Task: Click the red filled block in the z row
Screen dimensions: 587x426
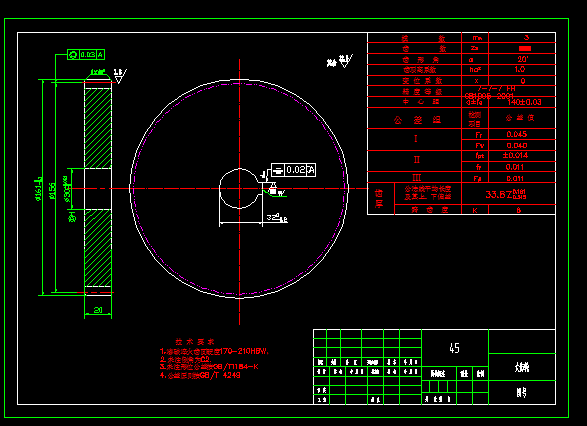Action: click(525, 48)
